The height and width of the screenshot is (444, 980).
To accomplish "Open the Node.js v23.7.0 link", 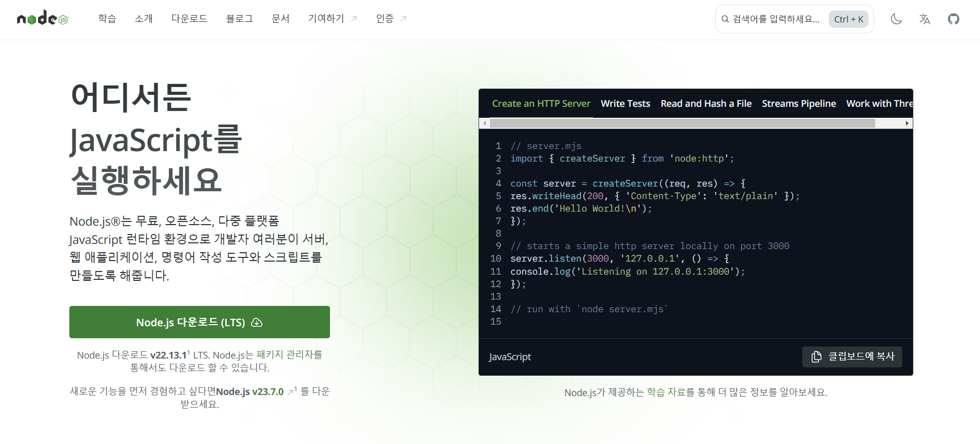I will 254,392.
